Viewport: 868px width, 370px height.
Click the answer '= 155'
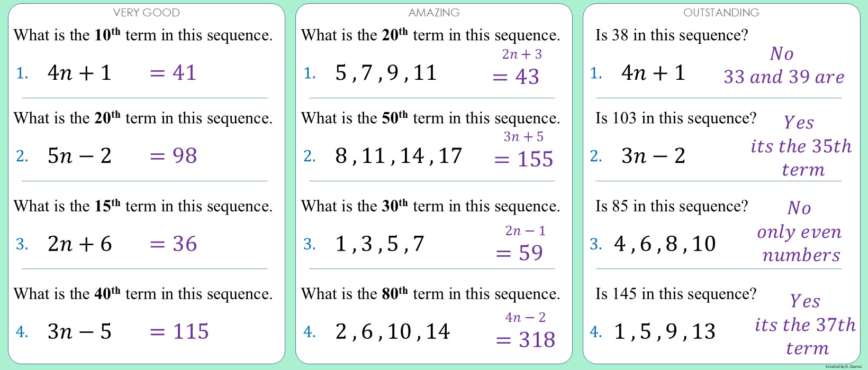523,159
